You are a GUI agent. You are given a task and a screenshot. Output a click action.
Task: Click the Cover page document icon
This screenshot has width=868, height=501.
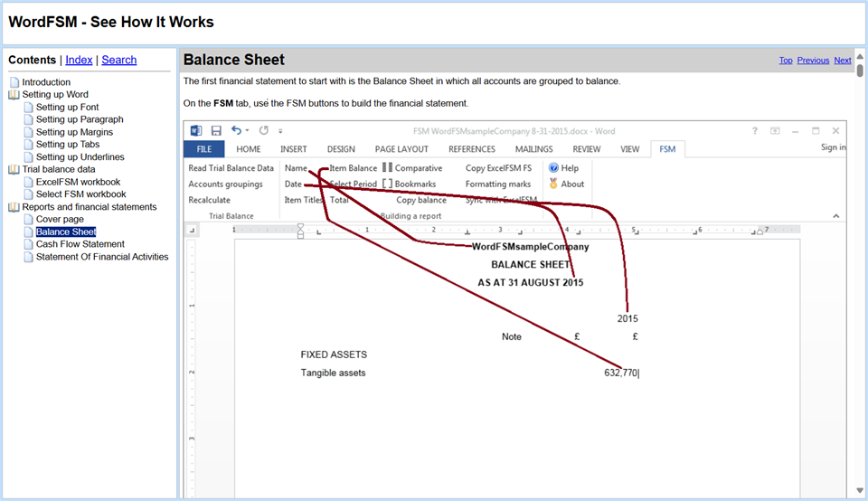pyautogui.click(x=28, y=219)
